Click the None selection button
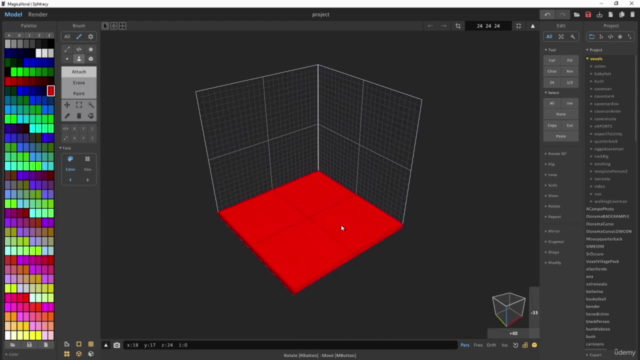 click(x=561, y=114)
